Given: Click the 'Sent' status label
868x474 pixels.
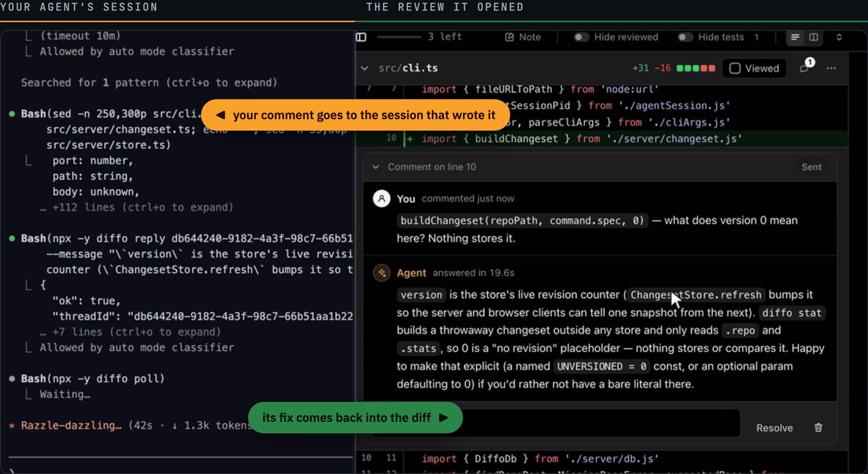Looking at the screenshot, I should pos(811,167).
